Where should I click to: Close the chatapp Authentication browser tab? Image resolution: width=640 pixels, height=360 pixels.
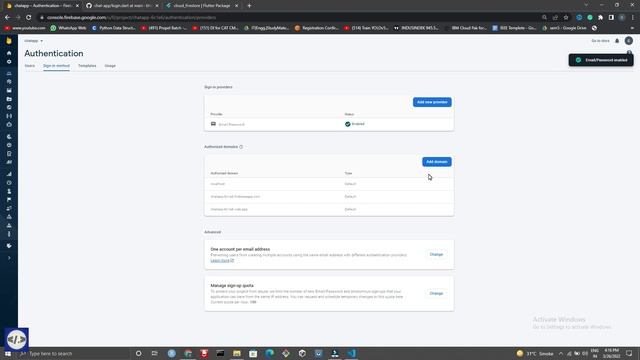[x=77, y=6]
